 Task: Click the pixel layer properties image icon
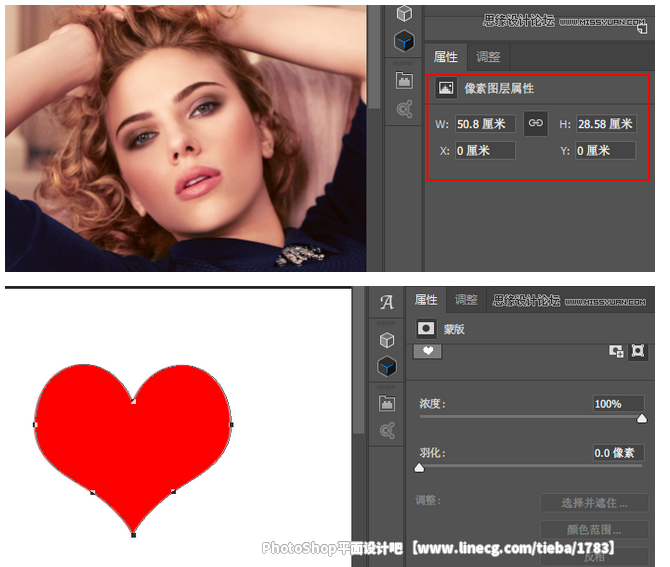446,88
